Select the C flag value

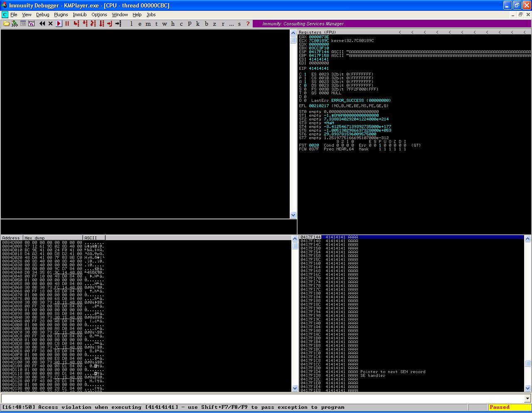[305, 74]
